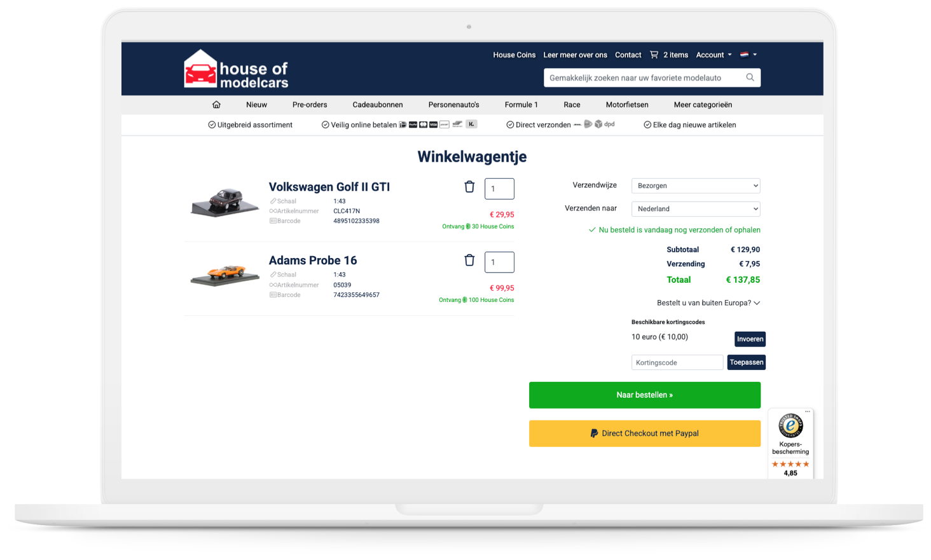Click the house of modelcars logo
This screenshot has height=560, width=931.
click(235, 69)
